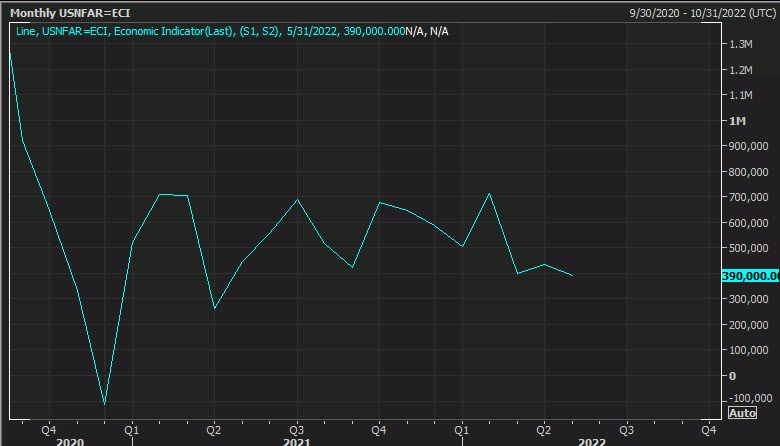Click the Q4 label above 2020
The image size is (780, 446).
coord(49,430)
